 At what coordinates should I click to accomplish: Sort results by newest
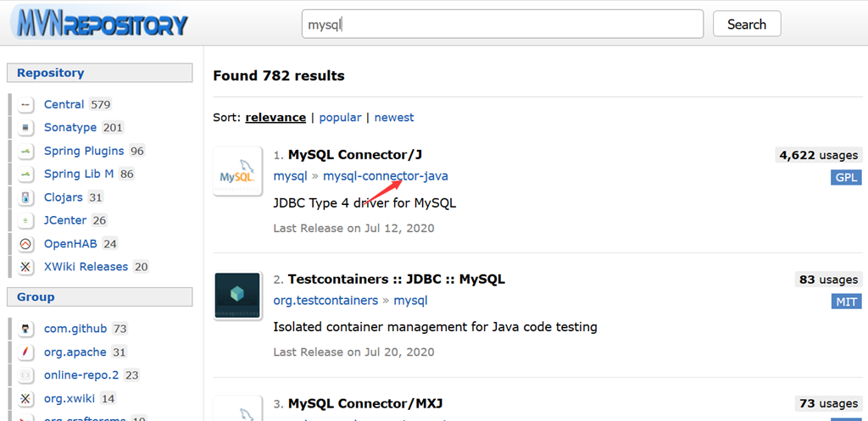pos(394,118)
